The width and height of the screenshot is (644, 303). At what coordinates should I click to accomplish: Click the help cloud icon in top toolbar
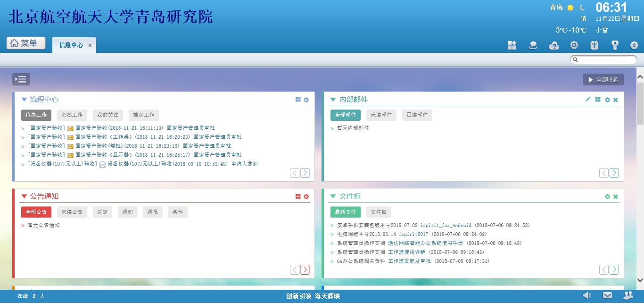point(554,45)
